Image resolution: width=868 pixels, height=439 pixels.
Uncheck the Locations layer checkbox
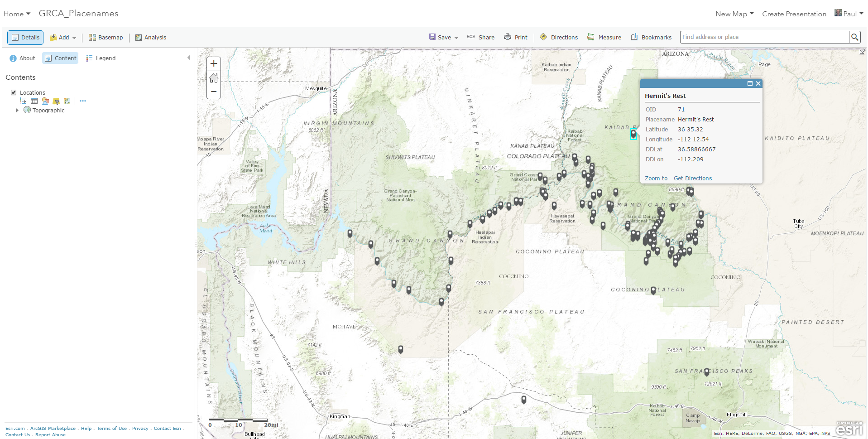point(14,92)
